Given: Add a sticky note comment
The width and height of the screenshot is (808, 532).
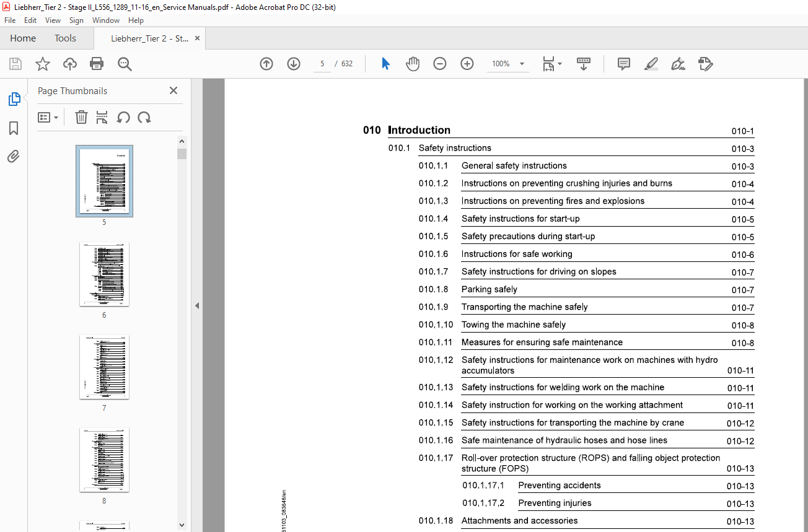Looking at the screenshot, I should pos(624,64).
